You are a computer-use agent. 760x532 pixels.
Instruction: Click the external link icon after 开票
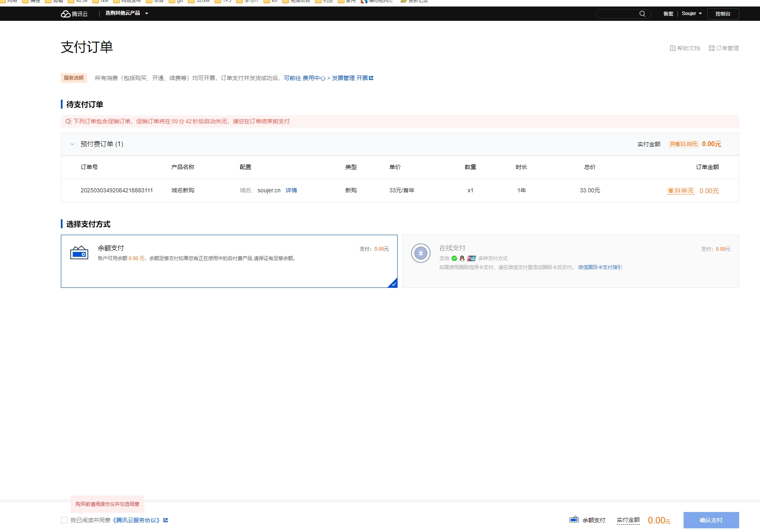(371, 78)
